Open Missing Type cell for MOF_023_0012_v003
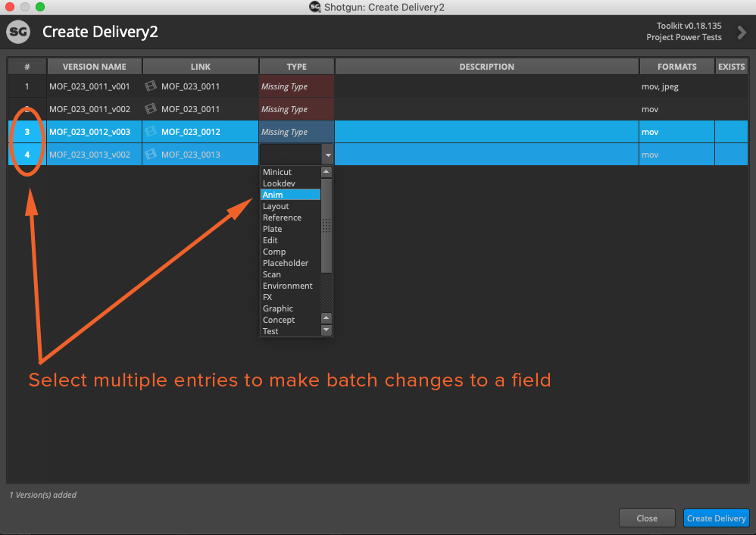The height and width of the screenshot is (535, 756). (x=296, y=132)
